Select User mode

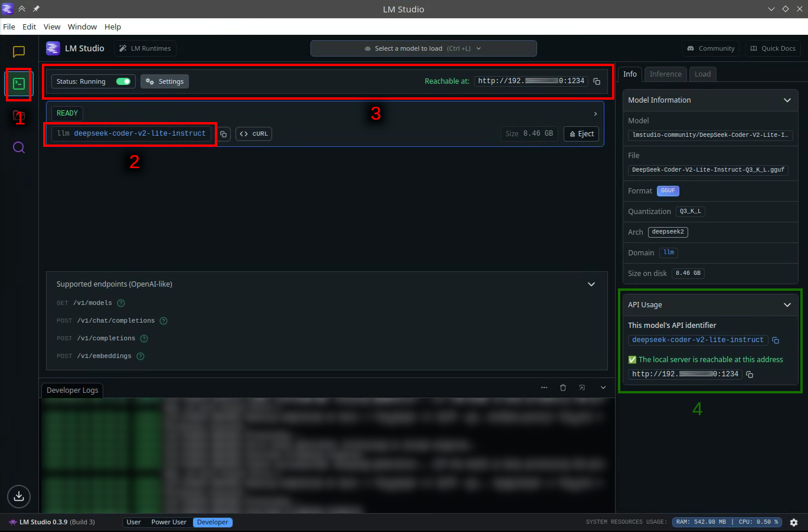(134, 522)
